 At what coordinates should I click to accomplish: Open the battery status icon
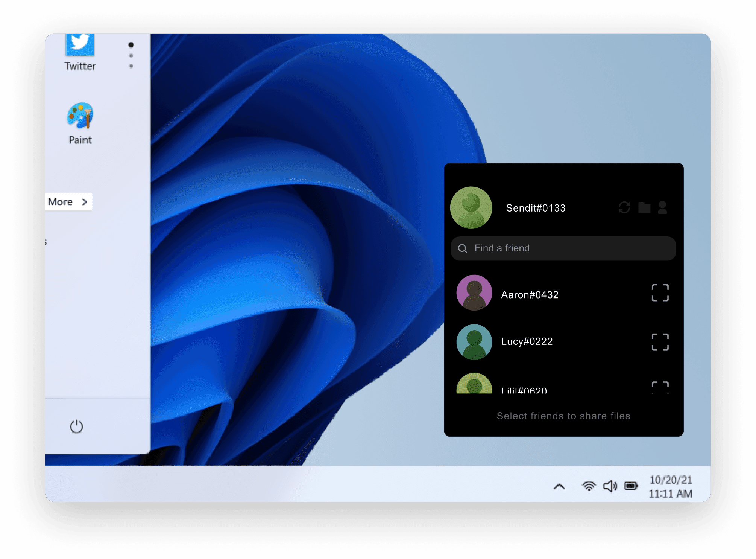631,486
